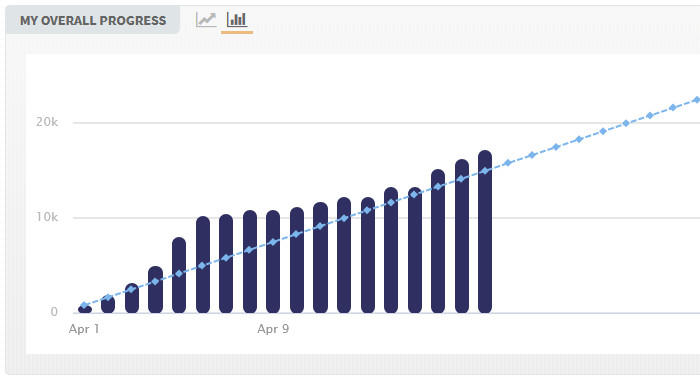Click the tallest, last dark bar

(x=485, y=231)
